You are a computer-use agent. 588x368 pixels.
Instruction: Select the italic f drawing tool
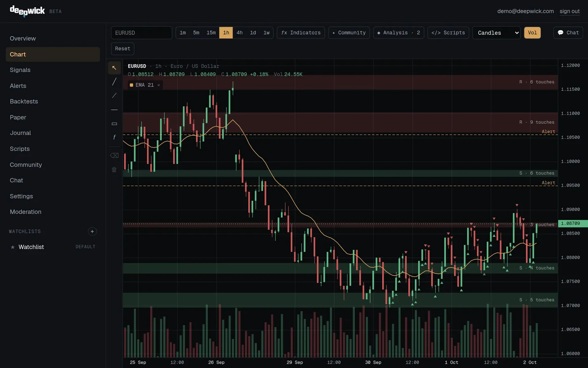click(114, 137)
